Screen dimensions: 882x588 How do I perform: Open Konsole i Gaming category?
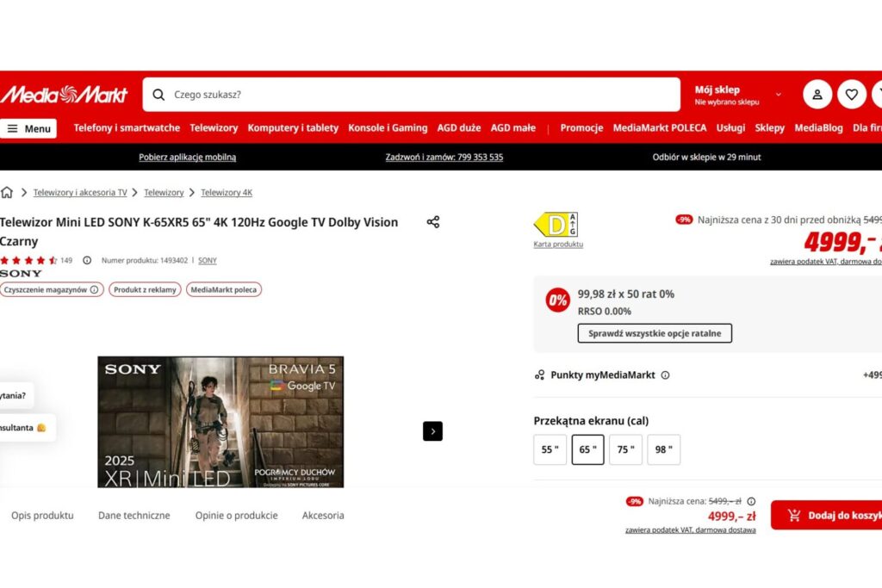[x=388, y=128]
